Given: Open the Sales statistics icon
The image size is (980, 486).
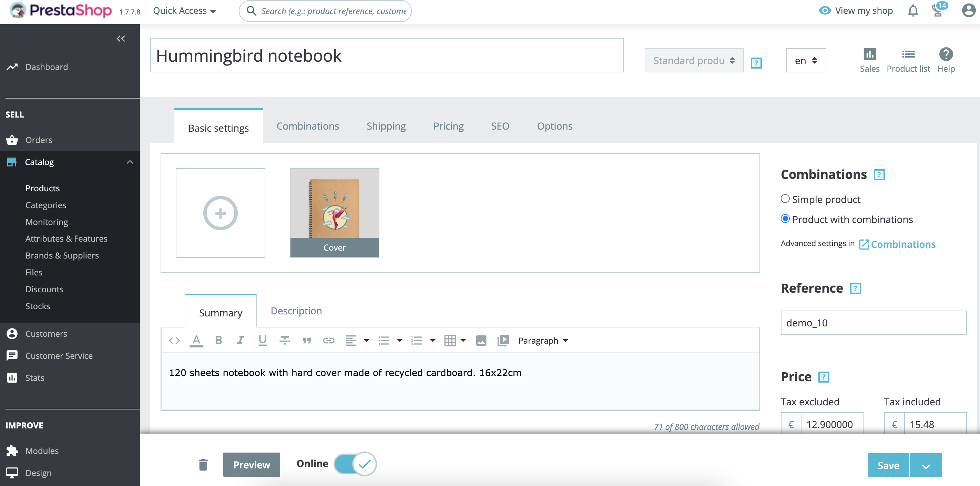Looking at the screenshot, I should [x=870, y=59].
